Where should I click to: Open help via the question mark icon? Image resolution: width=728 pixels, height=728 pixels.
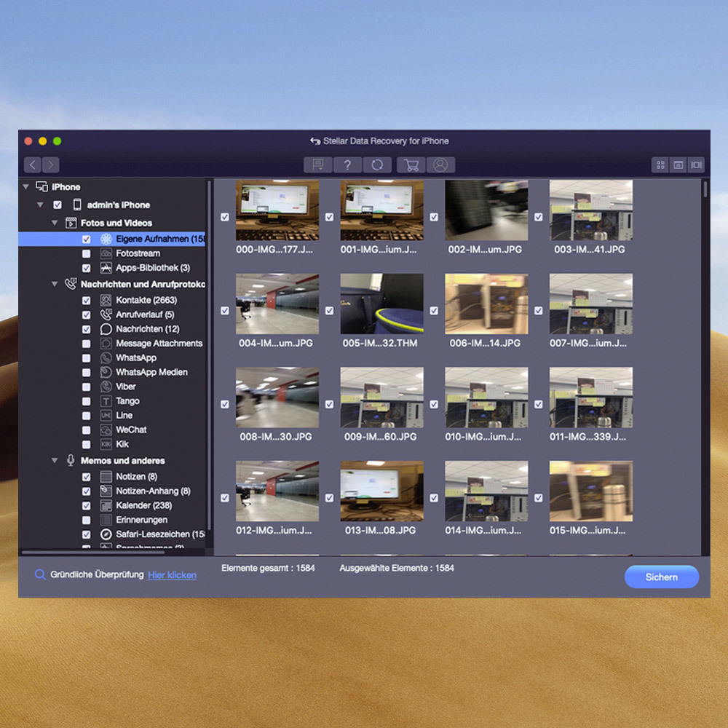347,165
